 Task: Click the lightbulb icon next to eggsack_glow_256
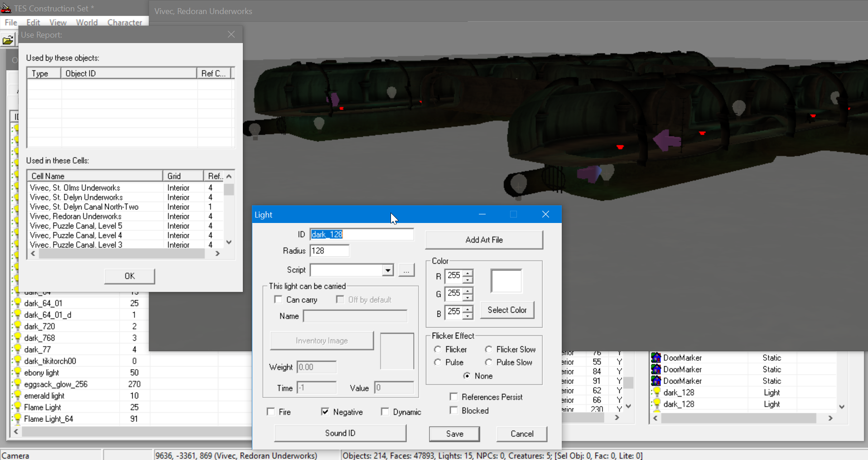click(18, 384)
